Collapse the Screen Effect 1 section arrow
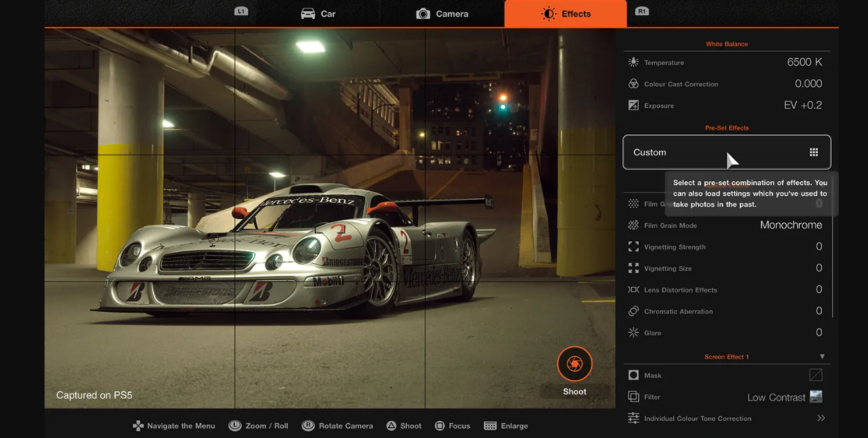Image resolution: width=868 pixels, height=438 pixels. 822,357
